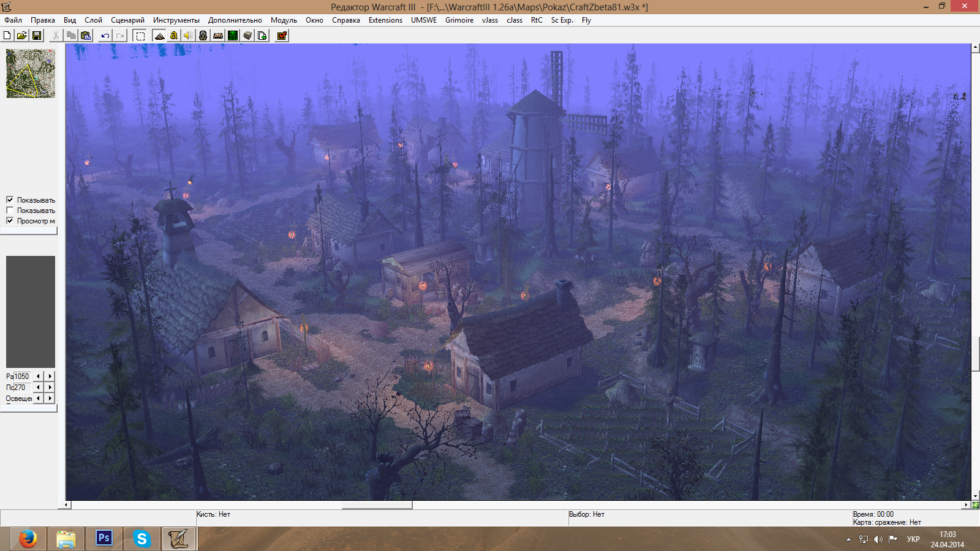Click the Open map folder icon
Screen dimensions: 980x551
[22, 36]
